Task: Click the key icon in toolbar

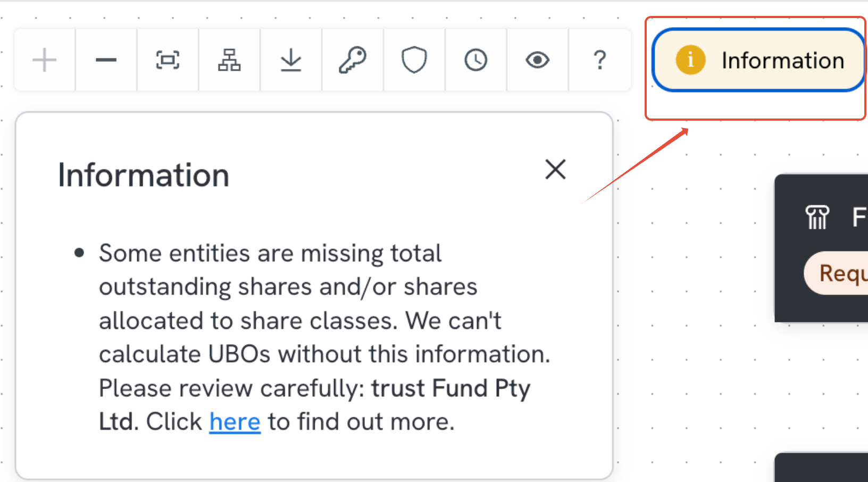Action: pos(353,60)
